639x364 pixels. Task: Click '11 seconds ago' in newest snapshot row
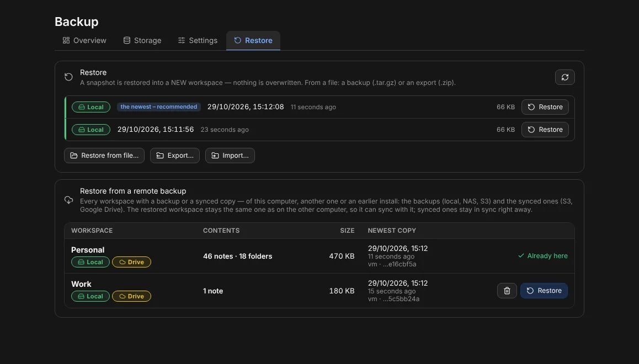(313, 107)
